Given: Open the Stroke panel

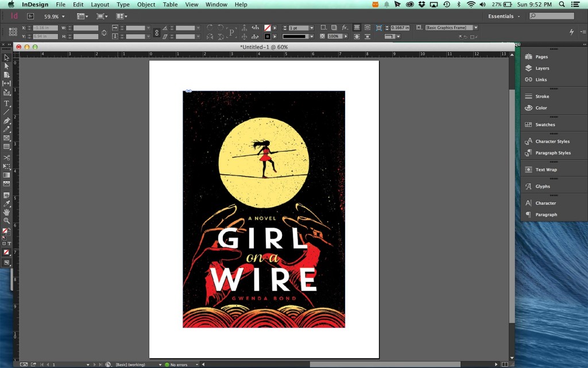Looking at the screenshot, I should coord(542,97).
